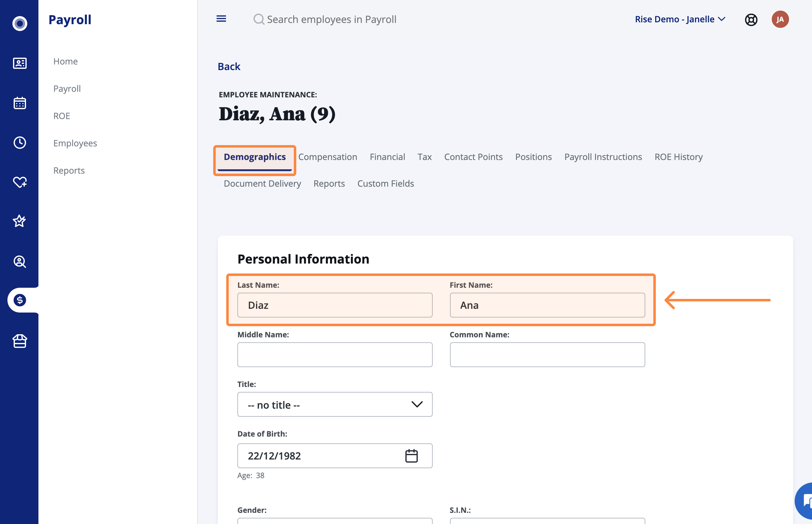Open the employee ID card sidebar icon
The width and height of the screenshot is (812, 524).
pyautogui.click(x=20, y=63)
